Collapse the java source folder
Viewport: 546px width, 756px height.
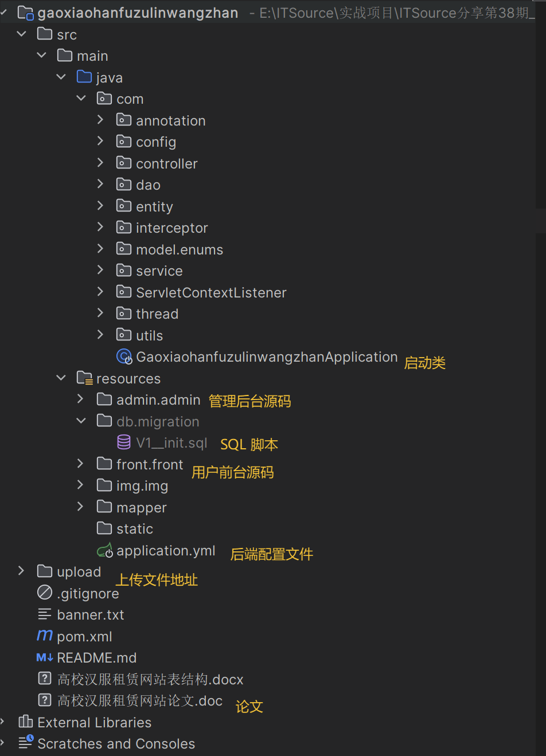[x=61, y=77]
